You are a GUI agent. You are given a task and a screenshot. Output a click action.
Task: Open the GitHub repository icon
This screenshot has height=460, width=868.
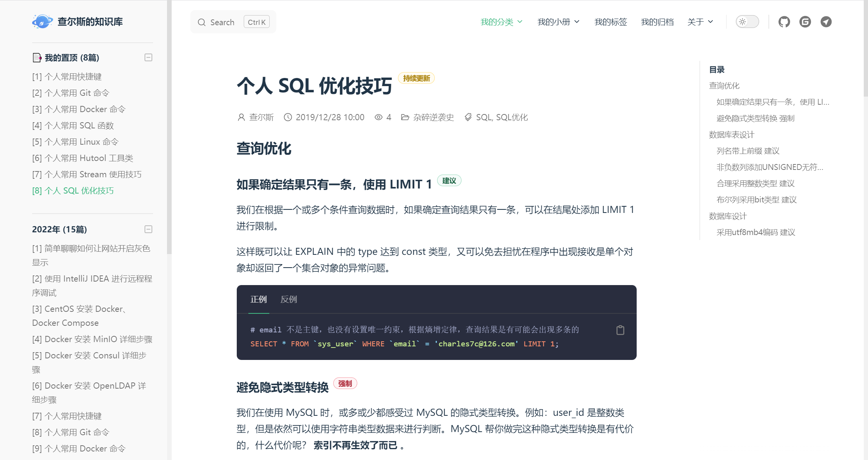point(784,22)
